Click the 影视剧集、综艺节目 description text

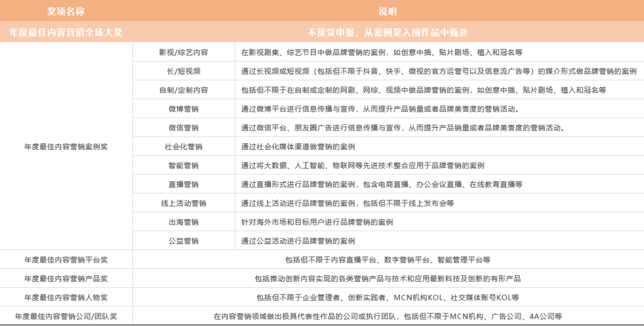[382, 52]
